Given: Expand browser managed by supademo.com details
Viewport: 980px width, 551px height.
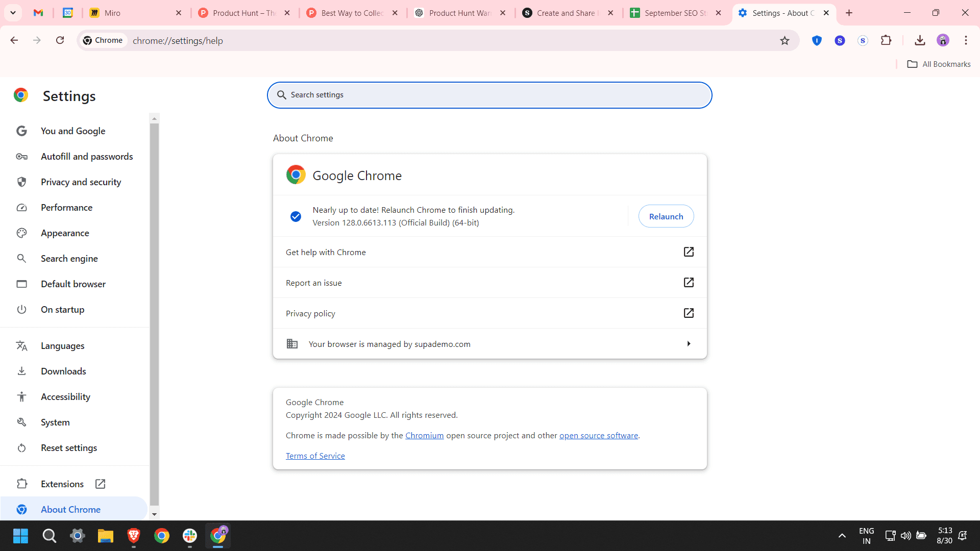Looking at the screenshot, I should pyautogui.click(x=689, y=343).
